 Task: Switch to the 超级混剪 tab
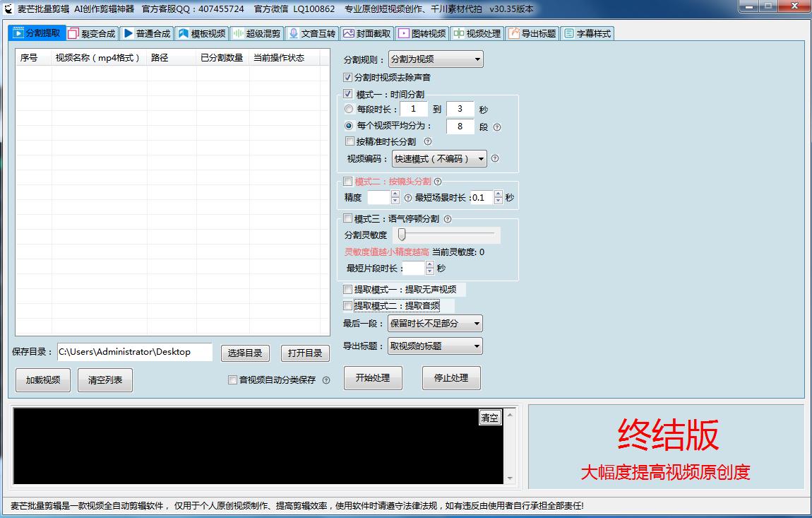(x=258, y=33)
